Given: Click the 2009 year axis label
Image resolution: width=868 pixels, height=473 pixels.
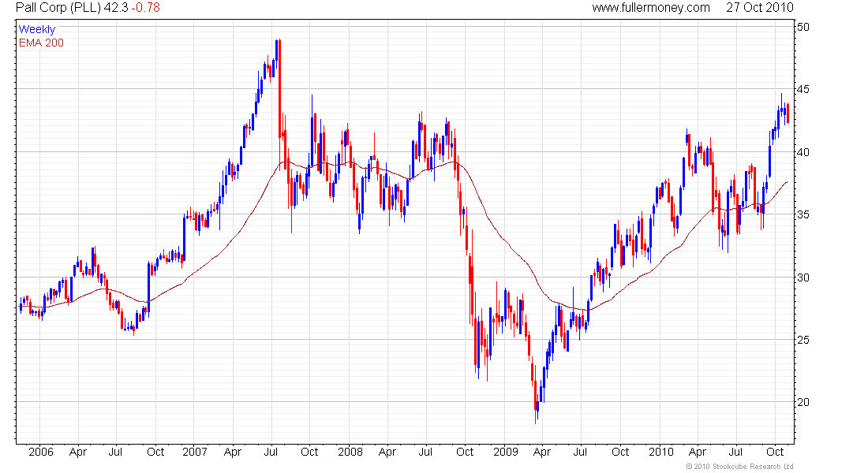Looking at the screenshot, I should 505,452.
